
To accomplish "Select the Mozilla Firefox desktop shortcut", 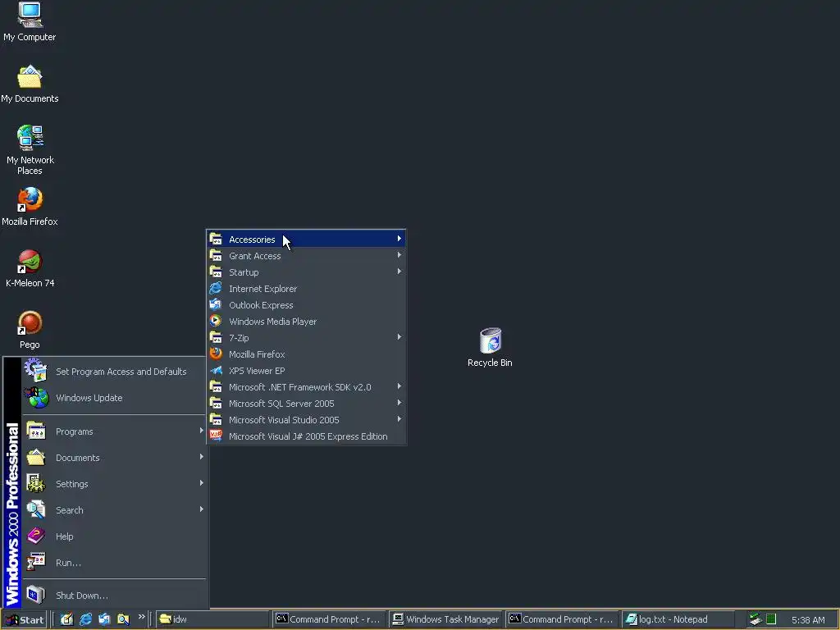I will tap(30, 207).
